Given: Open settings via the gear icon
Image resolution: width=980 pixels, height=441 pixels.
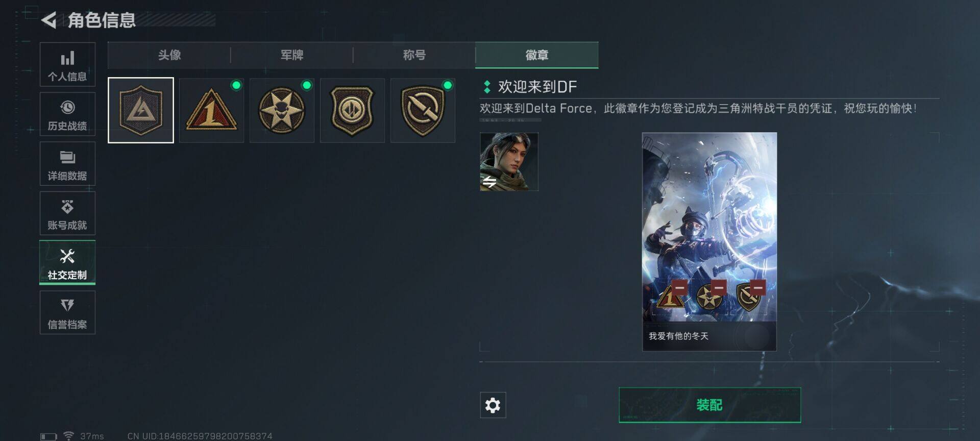Looking at the screenshot, I should click(493, 405).
